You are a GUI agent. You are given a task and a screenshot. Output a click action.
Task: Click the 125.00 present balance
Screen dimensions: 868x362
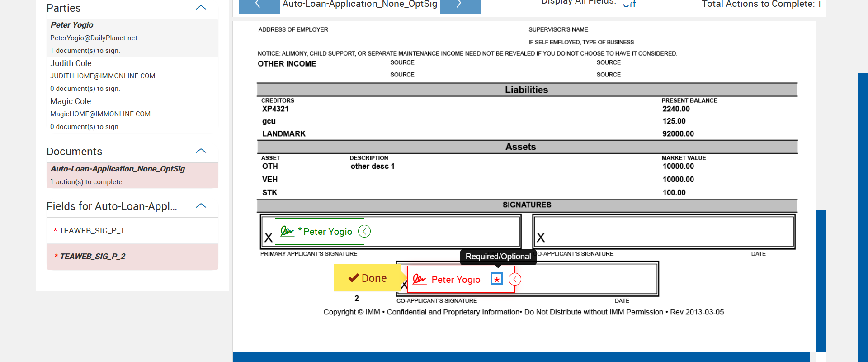click(x=674, y=121)
